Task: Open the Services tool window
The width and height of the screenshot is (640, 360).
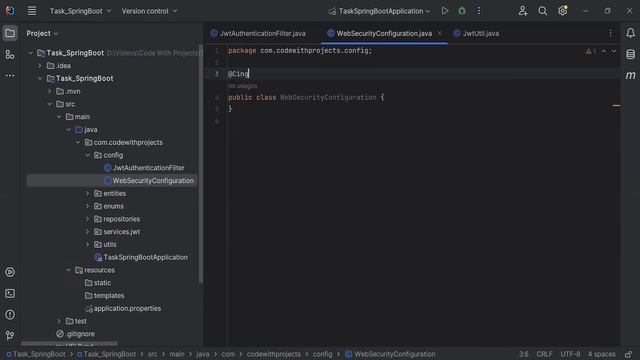Action: pyautogui.click(x=10, y=272)
